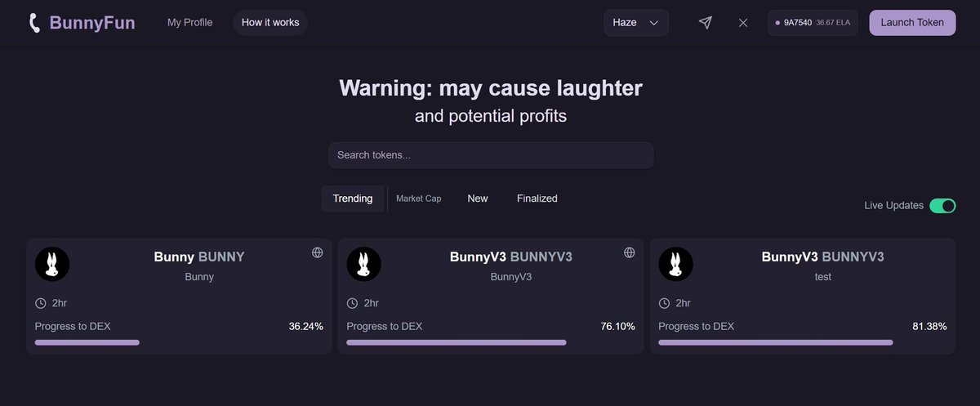
Task: Click the '81.38%' value on test card
Action: click(x=929, y=326)
